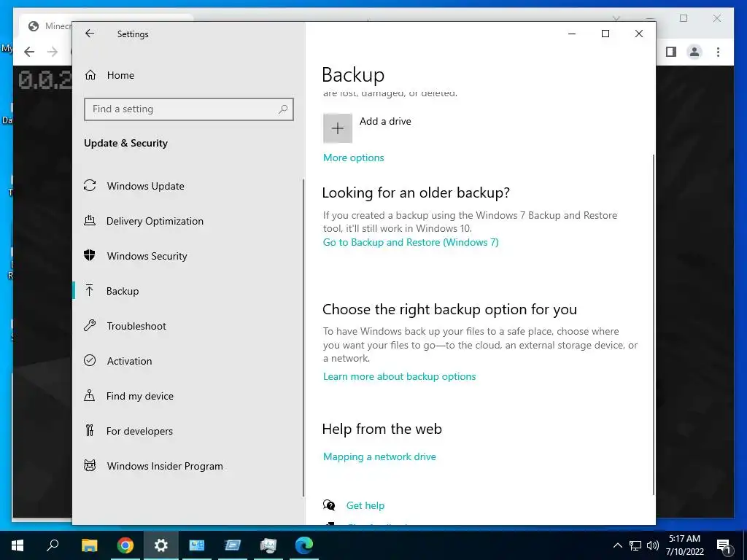Switch to Chrome in the taskbar
Screen dimensions: 747x560
pyautogui.click(x=125, y=545)
